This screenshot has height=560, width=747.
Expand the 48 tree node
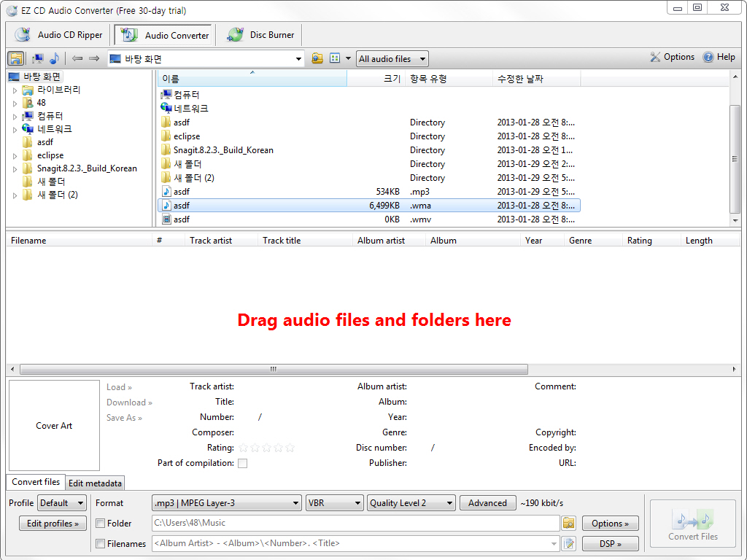click(15, 104)
